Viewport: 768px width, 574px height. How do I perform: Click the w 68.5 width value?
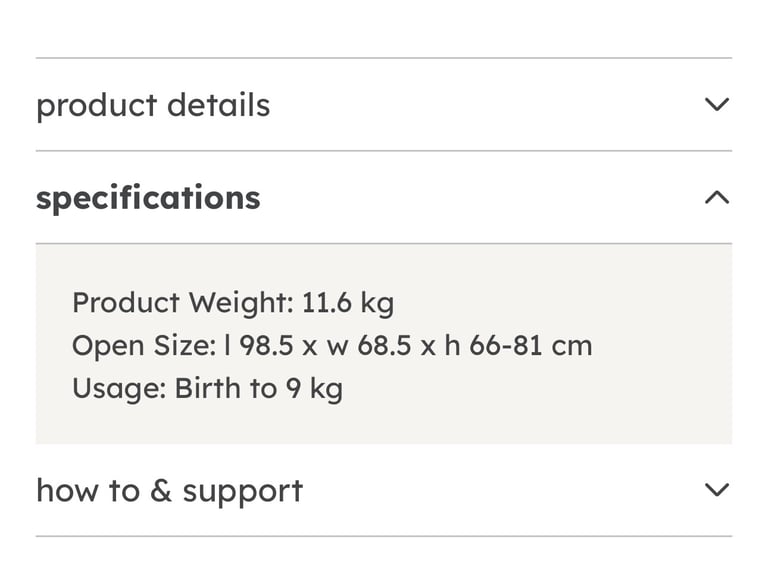coord(369,345)
